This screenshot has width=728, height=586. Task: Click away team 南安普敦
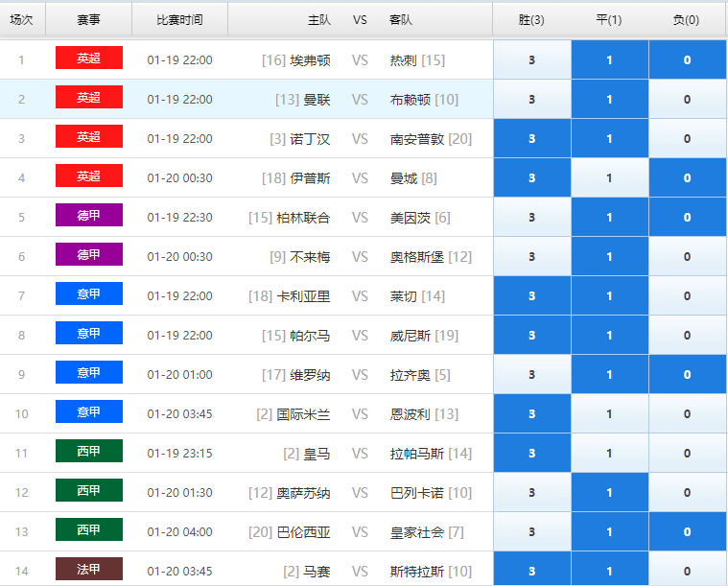pos(417,139)
